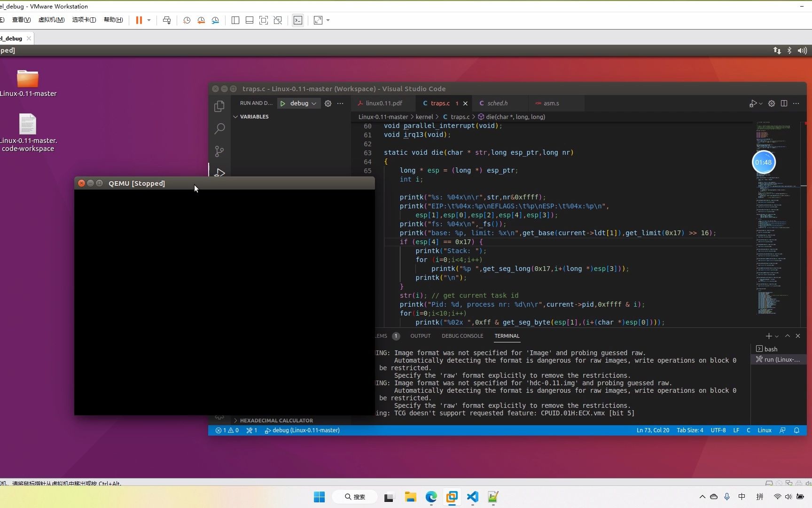Open the Source Control view in VS Code
The image size is (812, 508).
pyautogui.click(x=219, y=151)
